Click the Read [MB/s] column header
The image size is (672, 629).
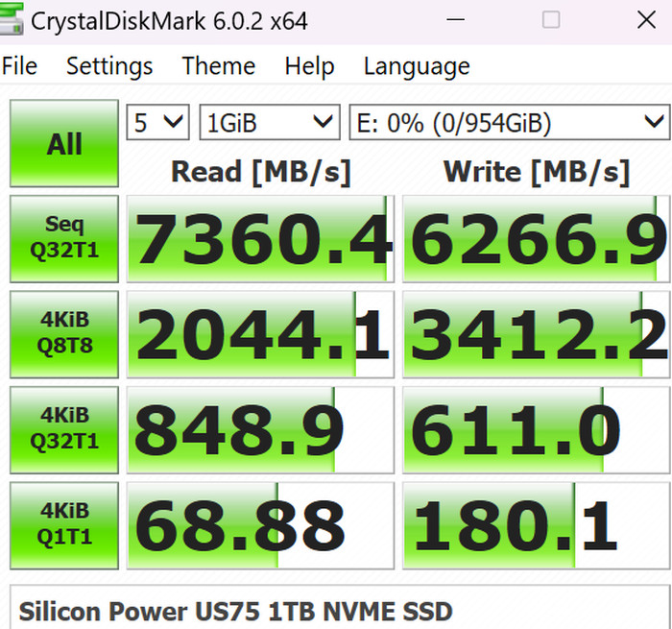[x=261, y=172]
